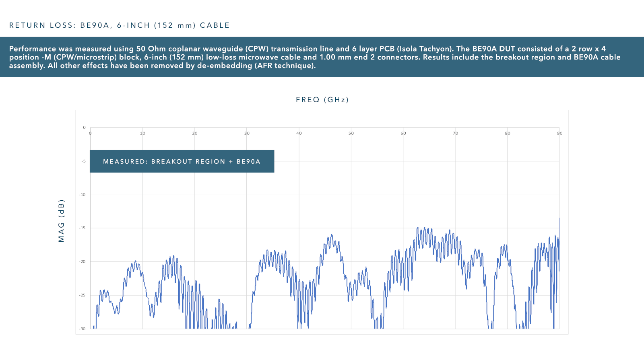Select the 90 GHz tick label
Image resolution: width=644 pixels, height=362 pixels.
pos(559,133)
